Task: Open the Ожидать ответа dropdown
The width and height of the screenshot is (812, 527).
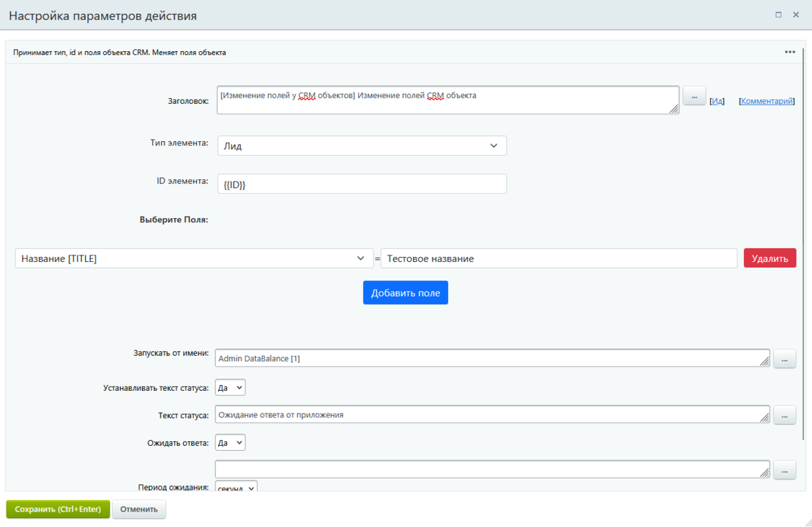Action: (x=230, y=443)
